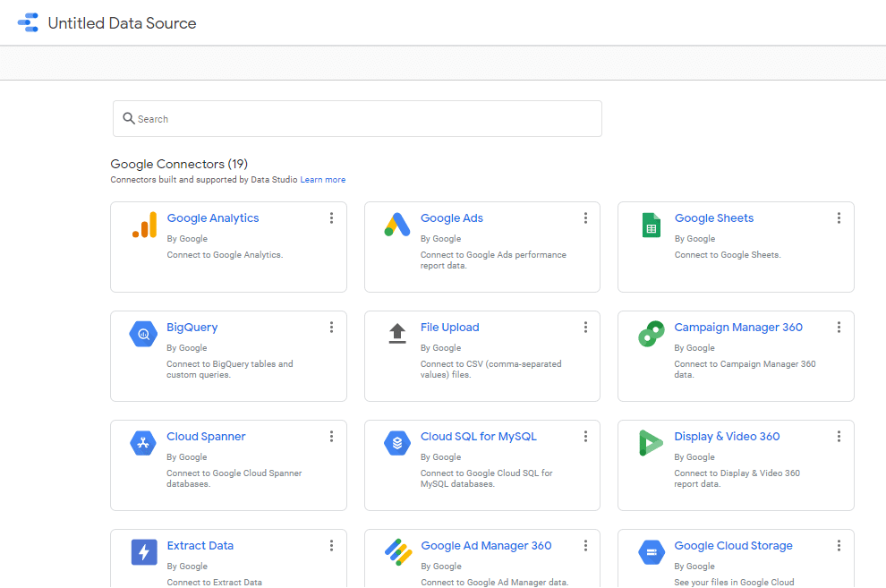Focus the connector Search field
Image resolution: width=886 pixels, height=588 pixels.
pyautogui.click(x=357, y=119)
